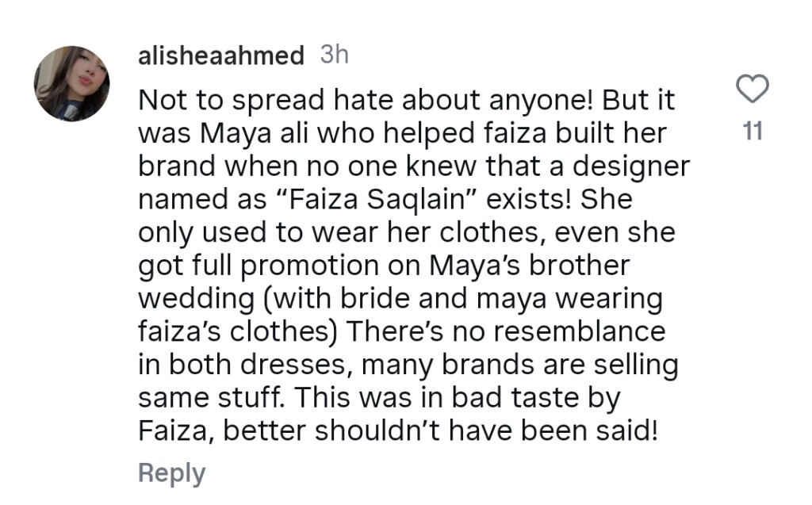The image size is (812, 505).
Task: Click the 3h comment timestamp
Action: pos(334,55)
